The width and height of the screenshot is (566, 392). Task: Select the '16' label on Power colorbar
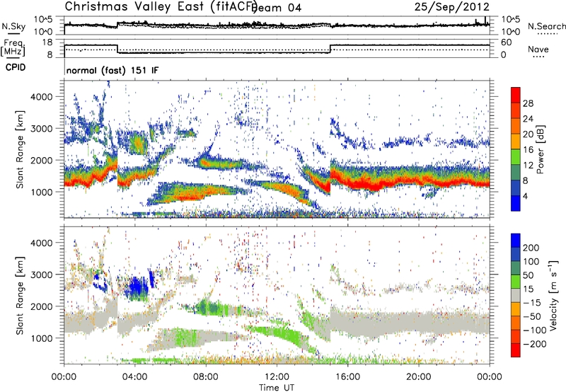pyautogui.click(x=528, y=150)
